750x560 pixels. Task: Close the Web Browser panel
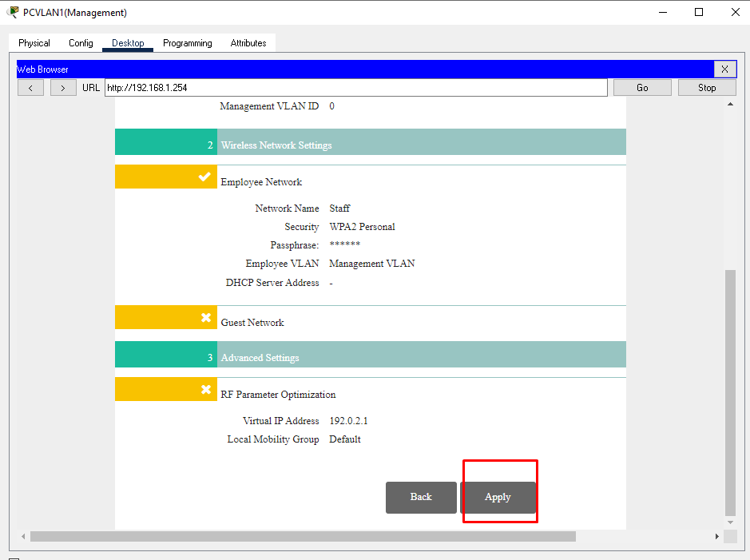point(724,70)
